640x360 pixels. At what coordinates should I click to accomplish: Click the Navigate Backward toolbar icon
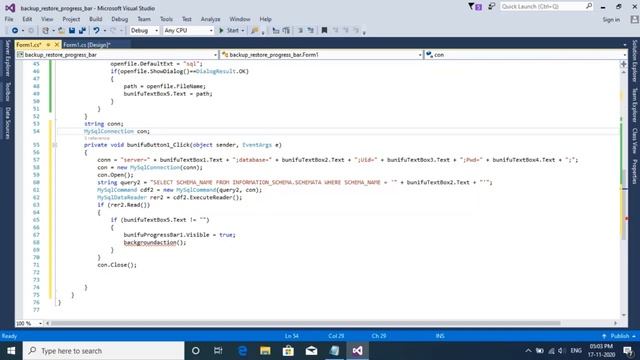coord(15,31)
